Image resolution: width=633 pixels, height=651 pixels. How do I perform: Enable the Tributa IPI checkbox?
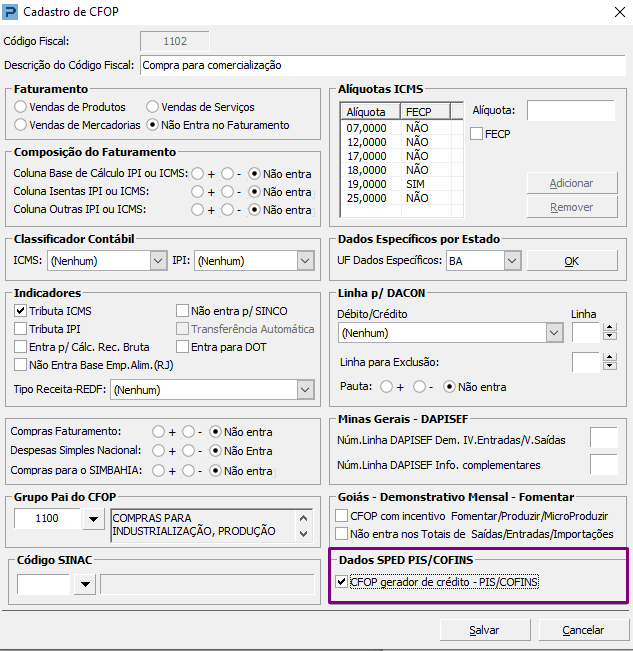(x=20, y=329)
